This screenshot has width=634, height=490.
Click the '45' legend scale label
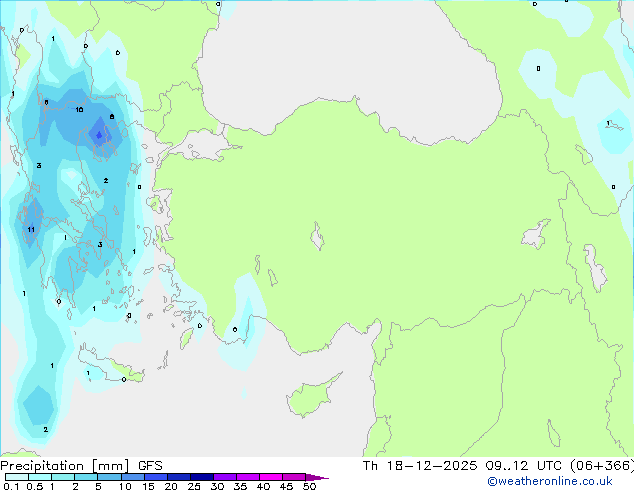[286, 486]
